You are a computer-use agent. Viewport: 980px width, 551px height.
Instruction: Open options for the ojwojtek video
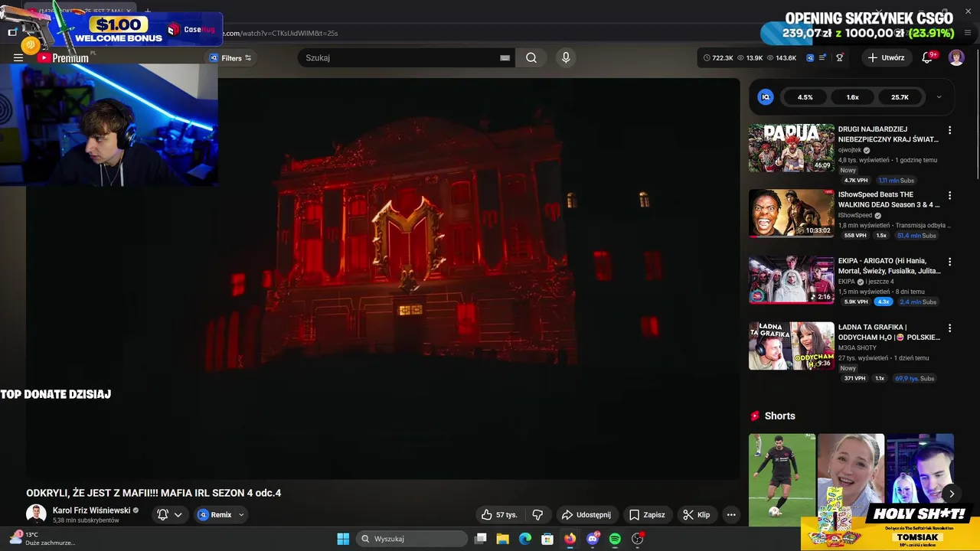tap(949, 130)
